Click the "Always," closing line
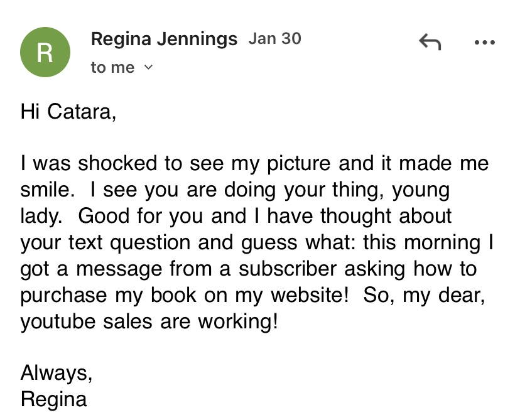The image size is (520, 420). tap(57, 373)
